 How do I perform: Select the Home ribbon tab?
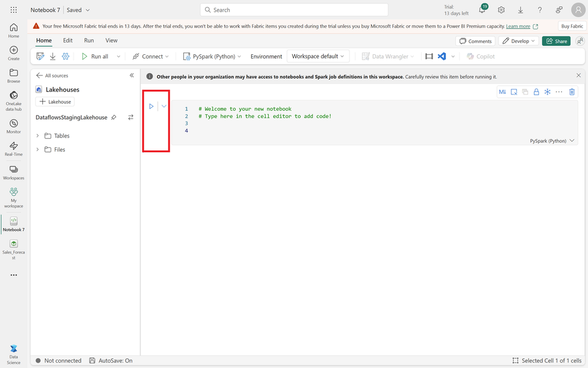pyautogui.click(x=44, y=41)
